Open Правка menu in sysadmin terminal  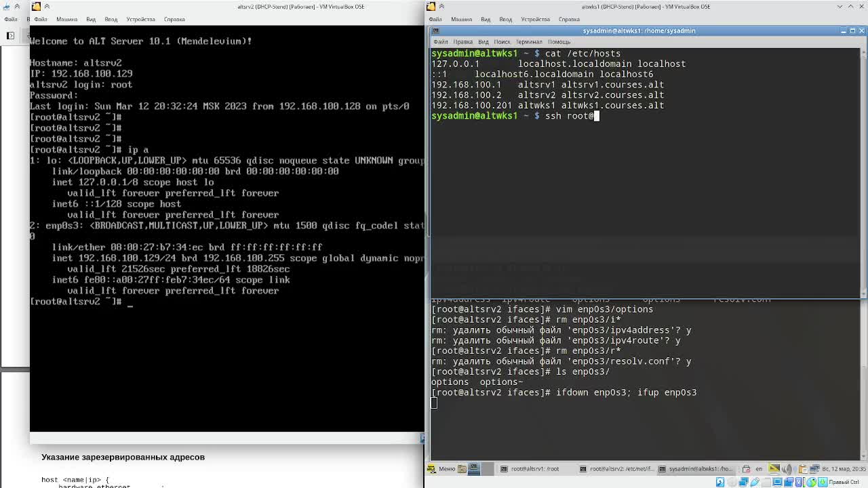coord(462,42)
